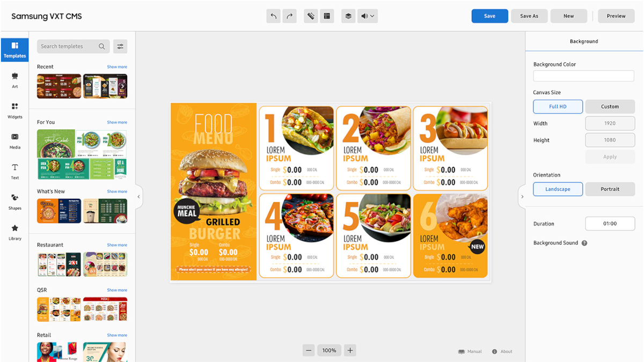Toggle the ruler tool icon

310,16
